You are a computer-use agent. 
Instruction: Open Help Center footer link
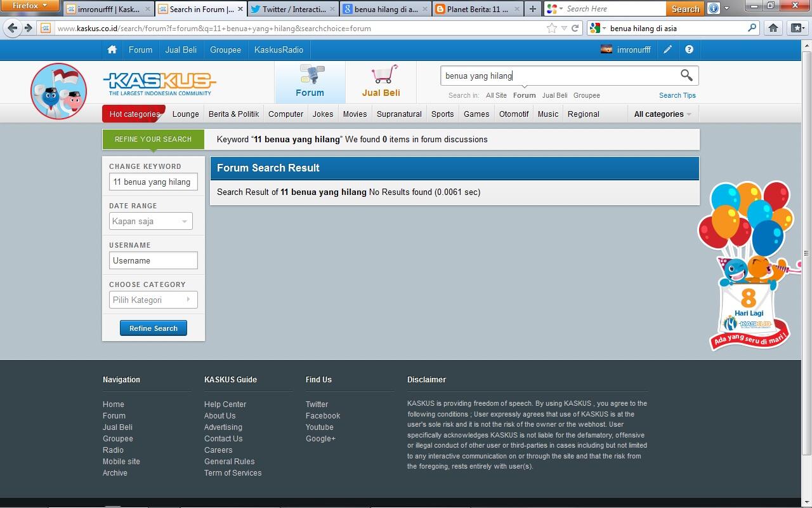tap(225, 404)
